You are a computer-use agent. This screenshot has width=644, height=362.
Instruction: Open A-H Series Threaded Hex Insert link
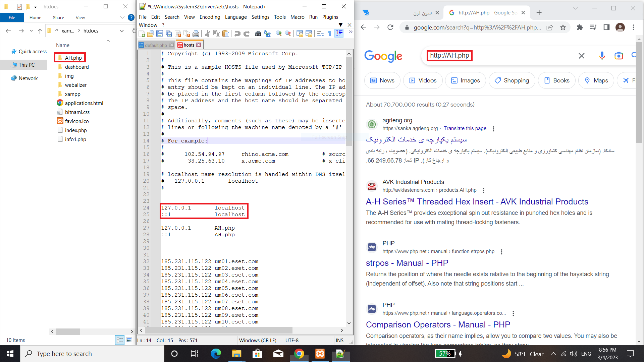click(x=477, y=201)
